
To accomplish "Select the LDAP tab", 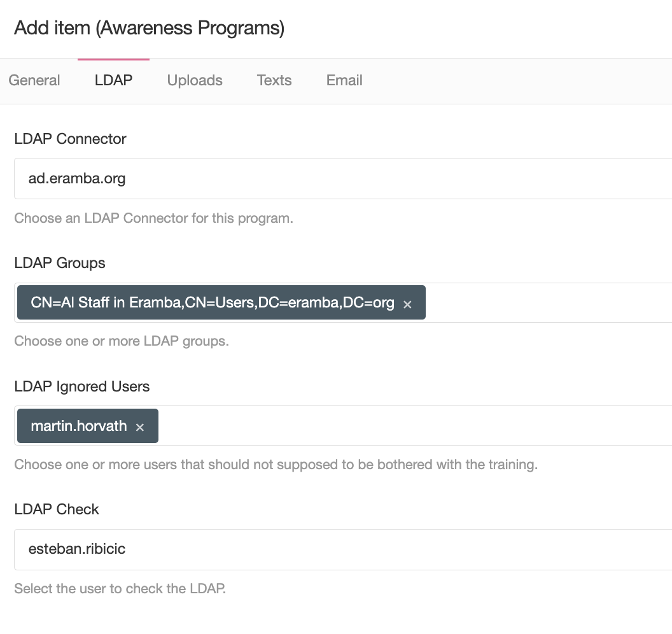I will pyautogui.click(x=113, y=80).
